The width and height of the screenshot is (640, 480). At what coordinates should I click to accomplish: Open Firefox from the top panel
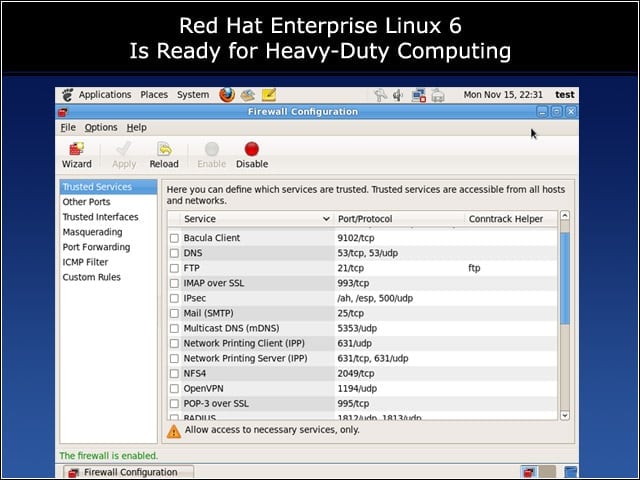(227, 95)
